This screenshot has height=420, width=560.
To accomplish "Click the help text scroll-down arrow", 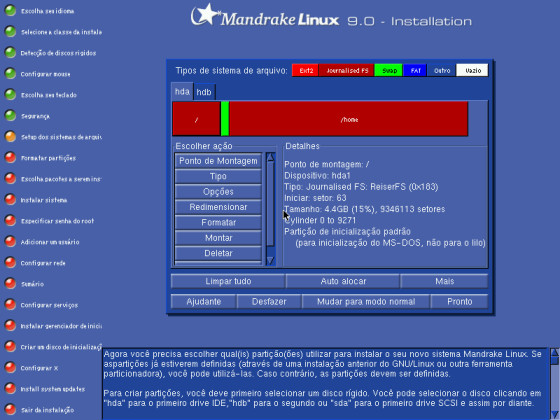I will [x=554, y=415].
